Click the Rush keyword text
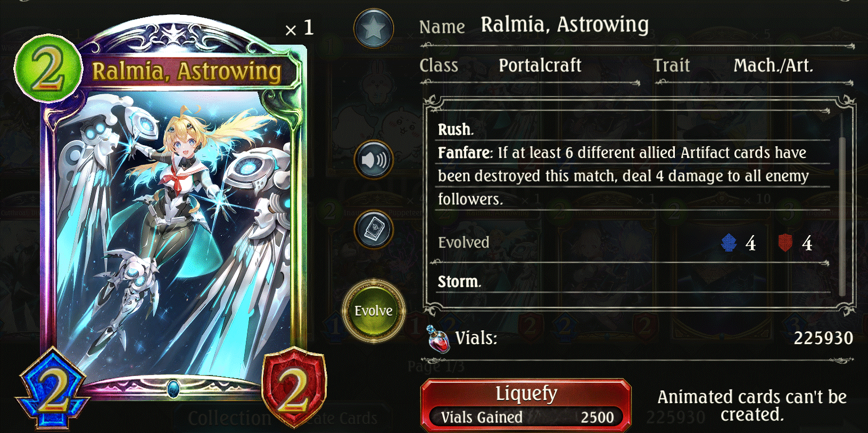 456,129
